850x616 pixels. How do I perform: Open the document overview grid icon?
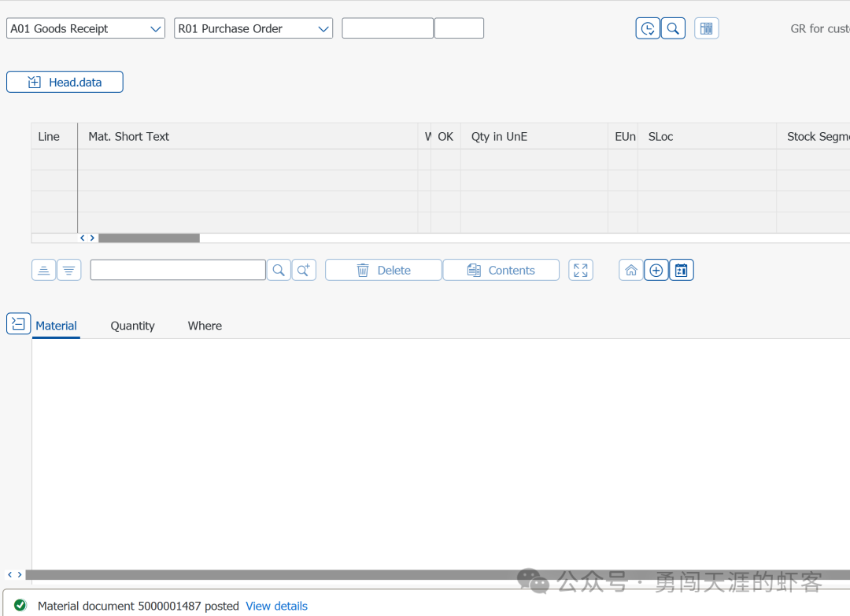click(x=706, y=28)
